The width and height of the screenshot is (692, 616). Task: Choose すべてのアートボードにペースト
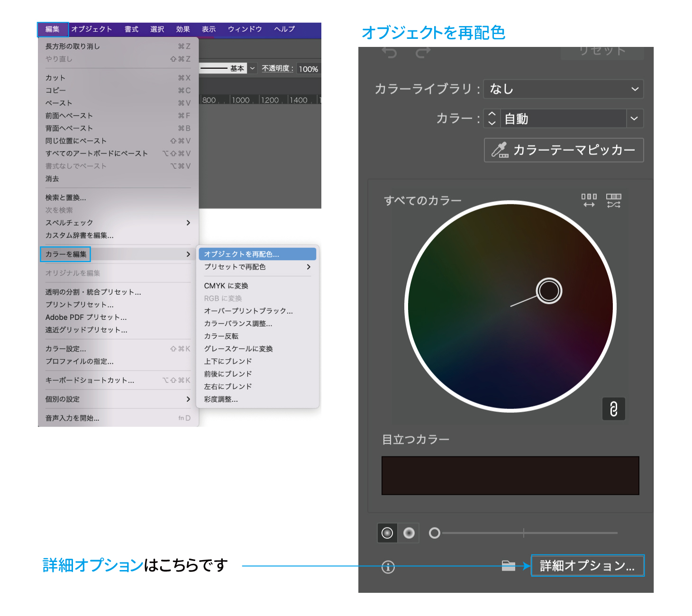click(x=118, y=154)
